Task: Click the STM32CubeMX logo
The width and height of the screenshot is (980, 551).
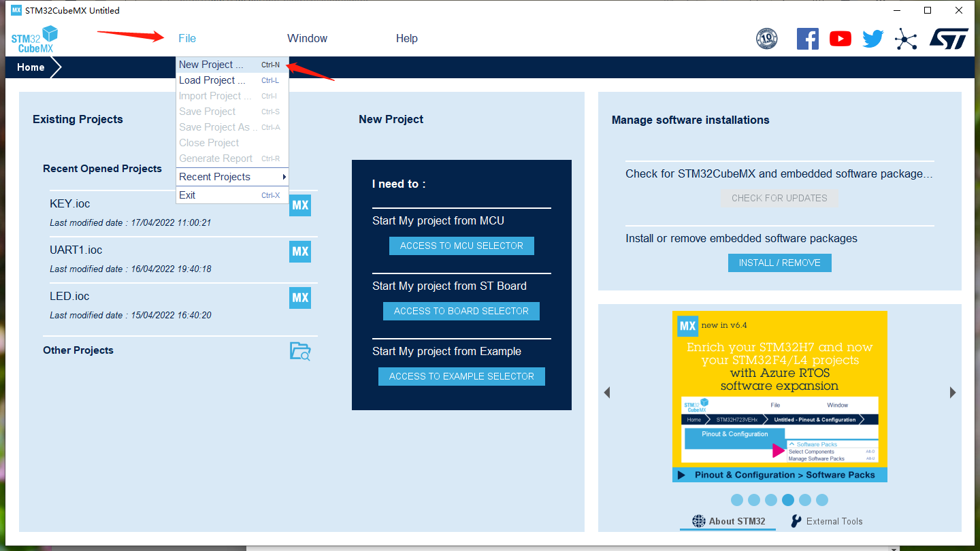Action: coord(35,39)
